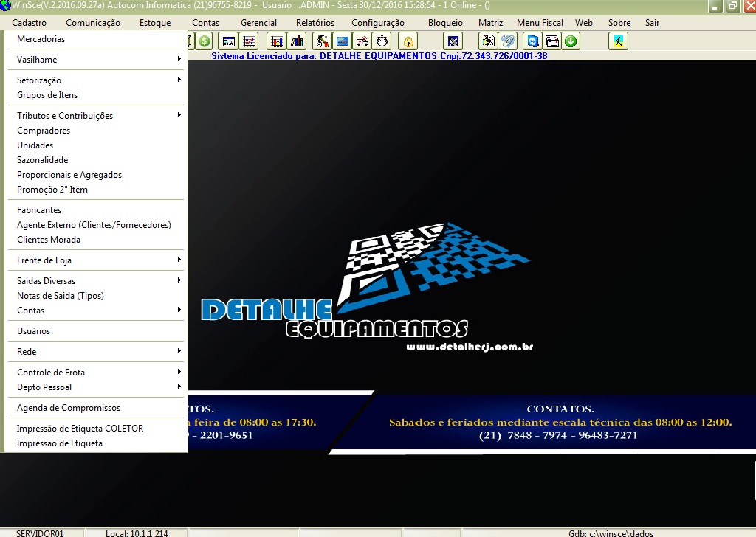Open the stopwatch toolbar icon
The height and width of the screenshot is (537, 756).
tap(382, 41)
